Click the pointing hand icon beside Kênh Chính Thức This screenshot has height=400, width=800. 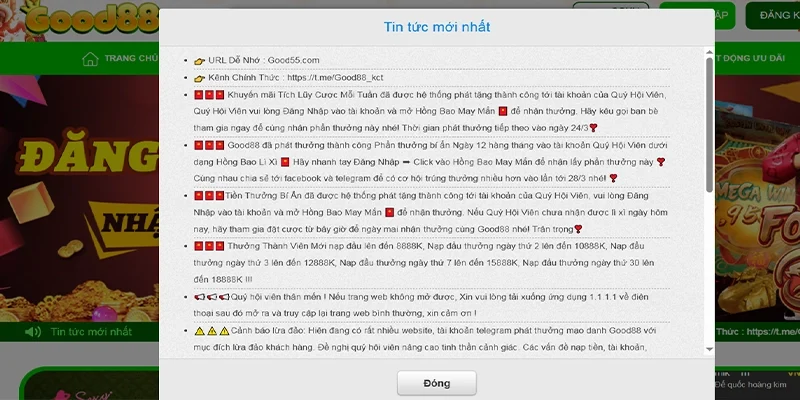click(199, 79)
